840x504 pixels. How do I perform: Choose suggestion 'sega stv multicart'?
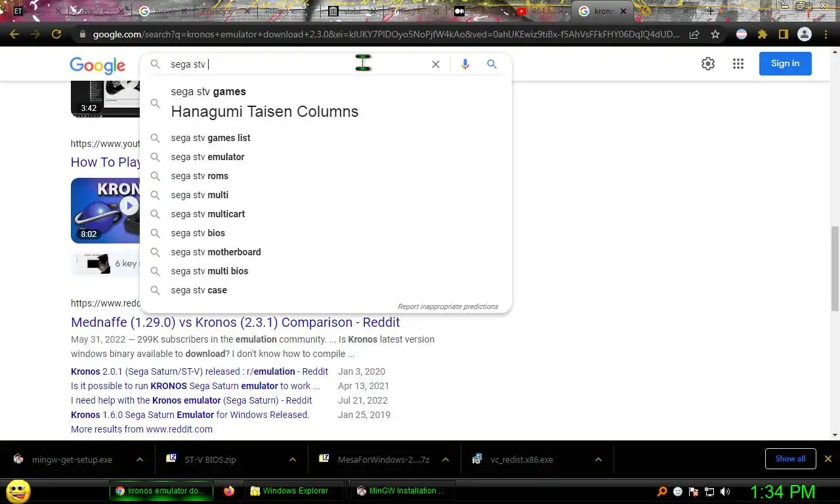325,214
